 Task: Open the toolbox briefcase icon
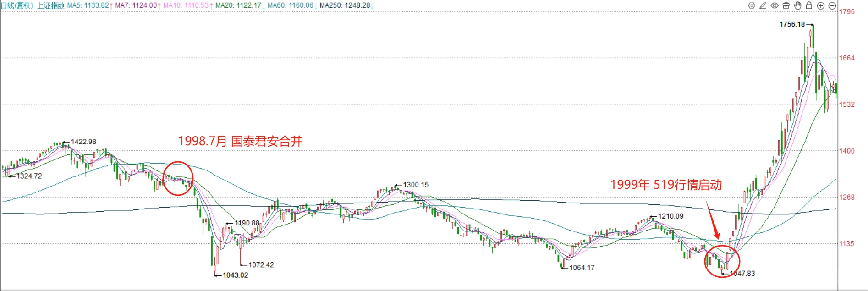[x=786, y=5]
